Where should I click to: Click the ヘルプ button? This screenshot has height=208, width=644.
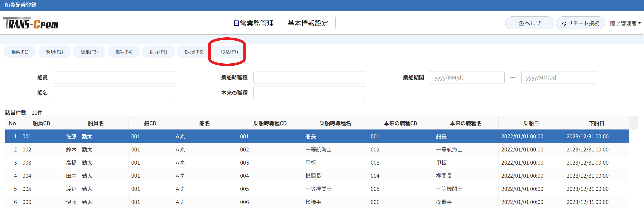pos(529,23)
